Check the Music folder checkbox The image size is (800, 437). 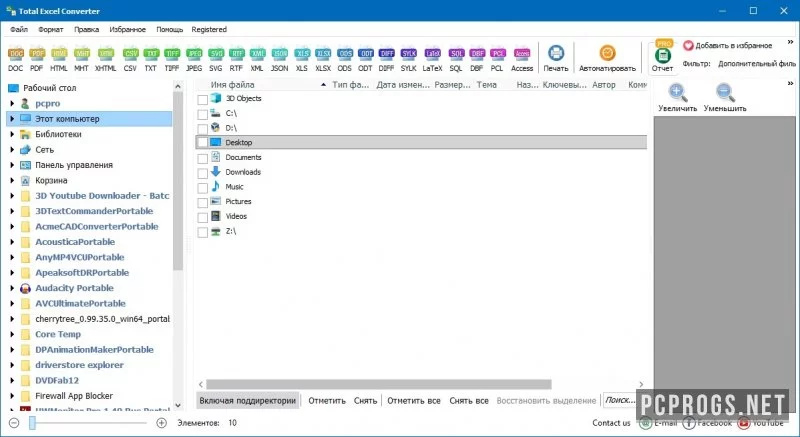(x=203, y=188)
